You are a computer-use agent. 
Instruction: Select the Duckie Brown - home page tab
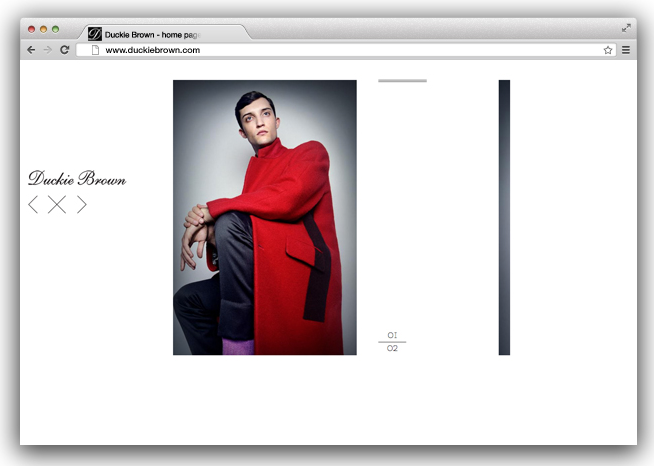165,33
